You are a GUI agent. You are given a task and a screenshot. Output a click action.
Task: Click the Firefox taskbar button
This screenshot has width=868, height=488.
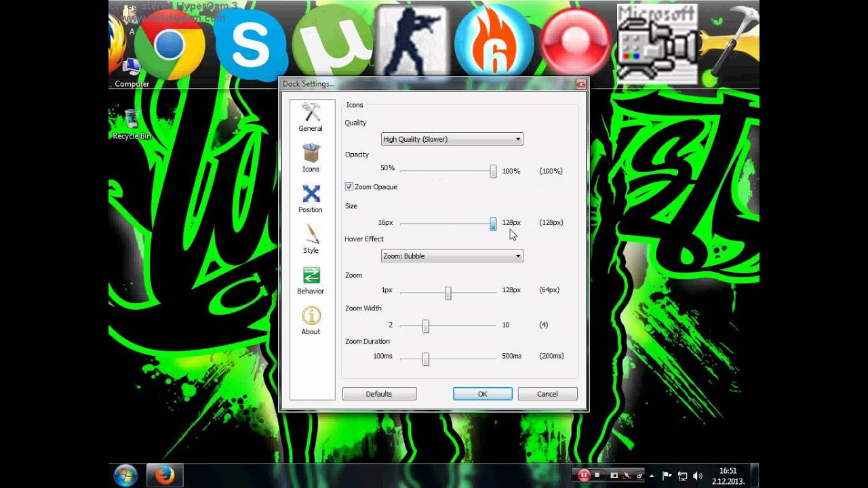pyautogui.click(x=164, y=475)
